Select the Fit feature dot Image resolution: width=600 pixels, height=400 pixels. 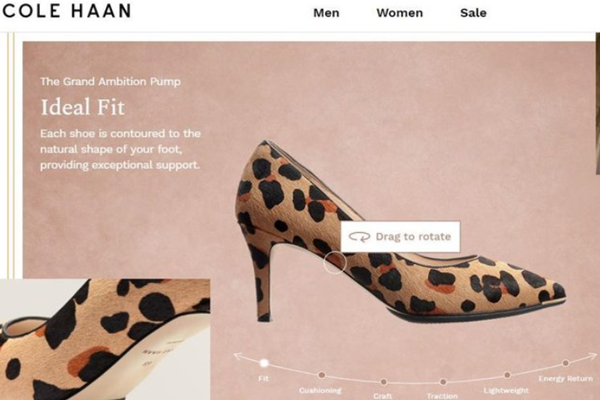click(264, 364)
